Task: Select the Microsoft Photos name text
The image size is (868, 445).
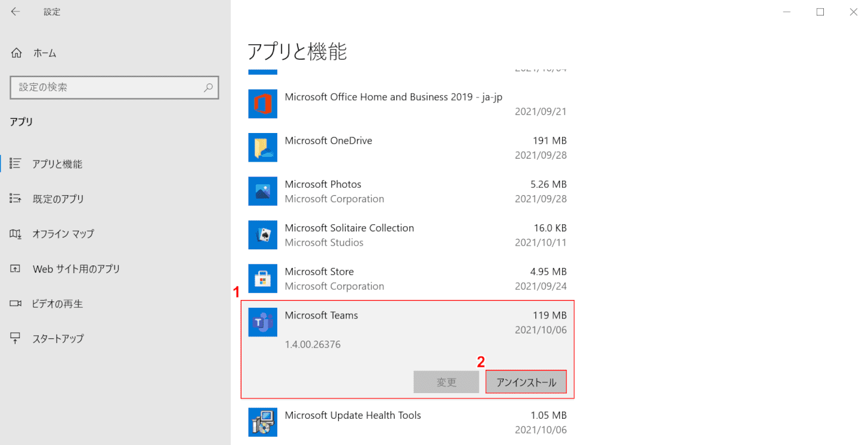Action: [323, 184]
